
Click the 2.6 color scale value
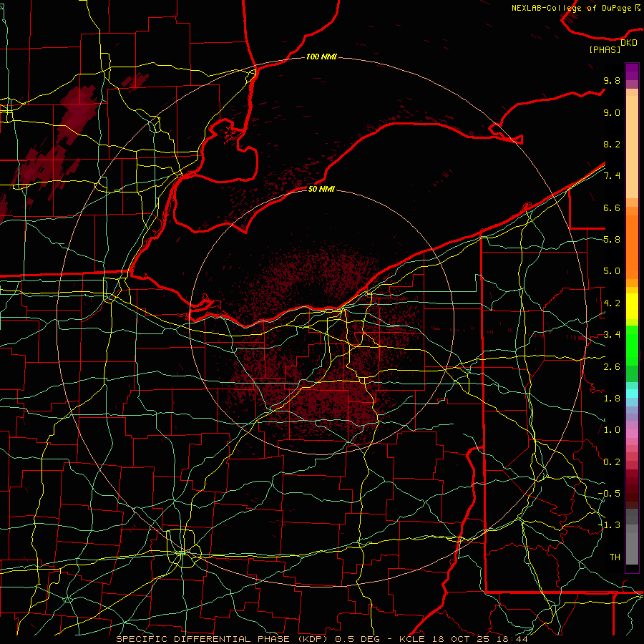click(x=612, y=367)
